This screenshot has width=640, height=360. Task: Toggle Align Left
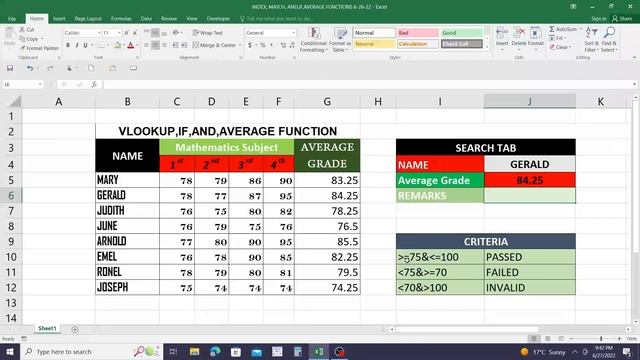[x=147, y=45]
